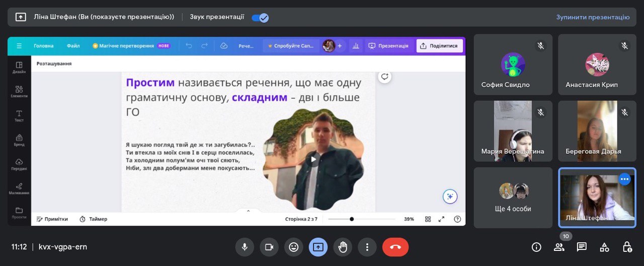Expand options on Ліна Штефан tile

624,179
